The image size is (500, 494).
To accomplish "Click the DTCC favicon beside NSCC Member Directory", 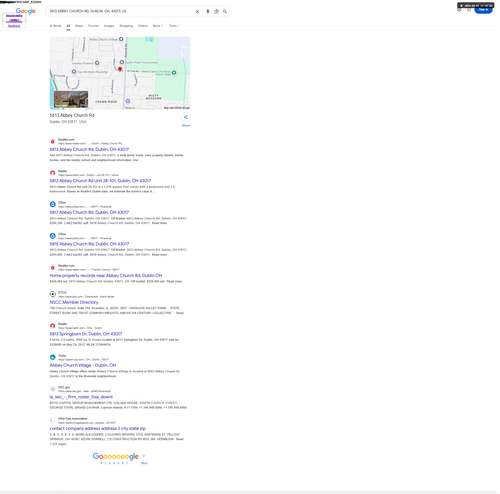I will [x=52, y=294].
